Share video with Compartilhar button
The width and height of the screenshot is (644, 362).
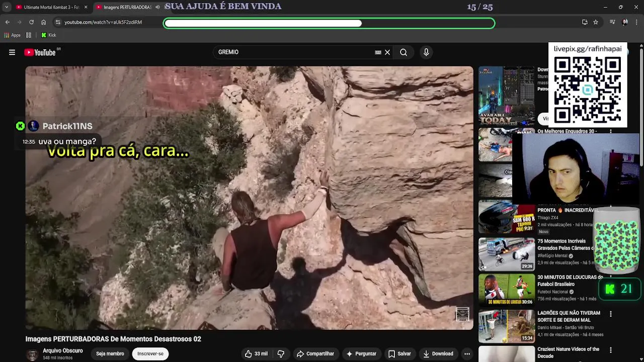pyautogui.click(x=315, y=354)
